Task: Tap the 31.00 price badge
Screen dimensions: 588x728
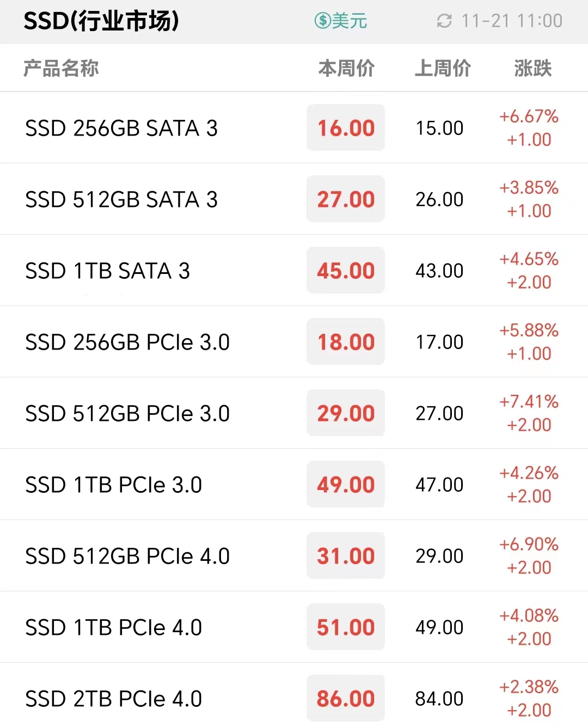Action: [x=346, y=556]
